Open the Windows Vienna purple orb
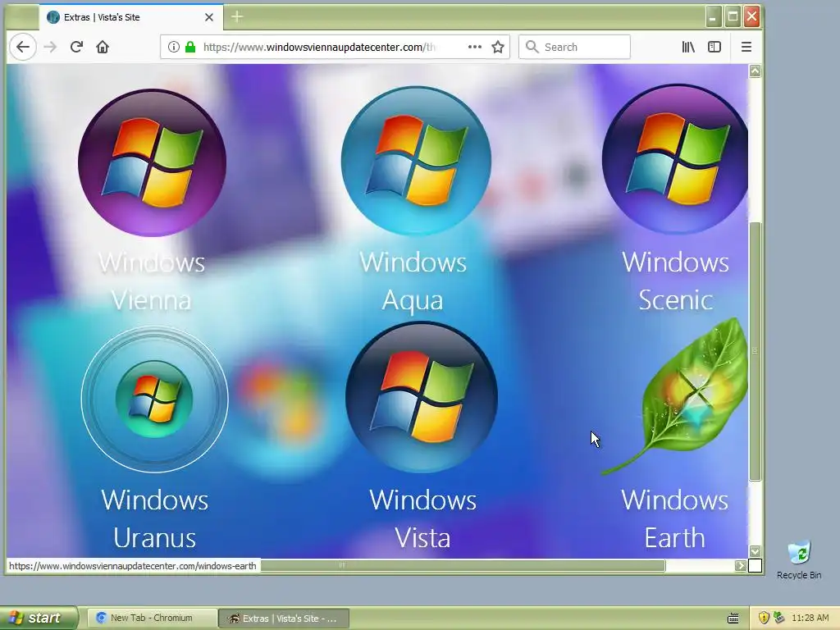840x630 pixels. click(152, 163)
